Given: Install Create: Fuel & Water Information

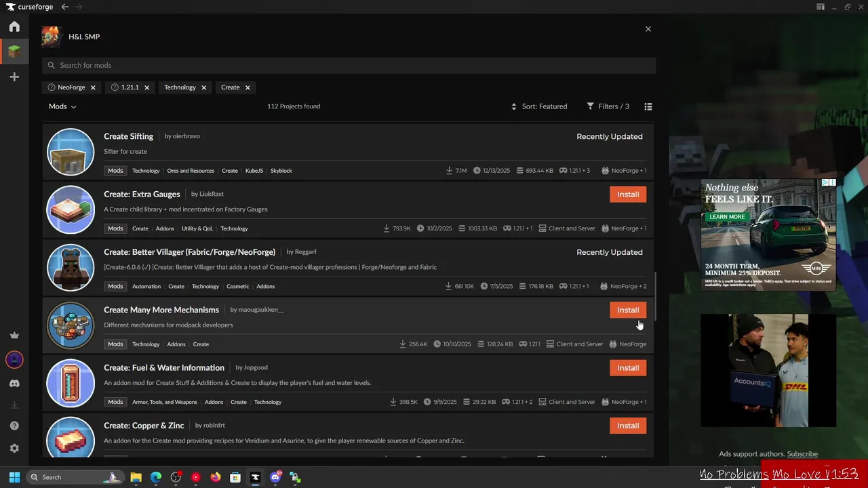Looking at the screenshot, I should [628, 368].
